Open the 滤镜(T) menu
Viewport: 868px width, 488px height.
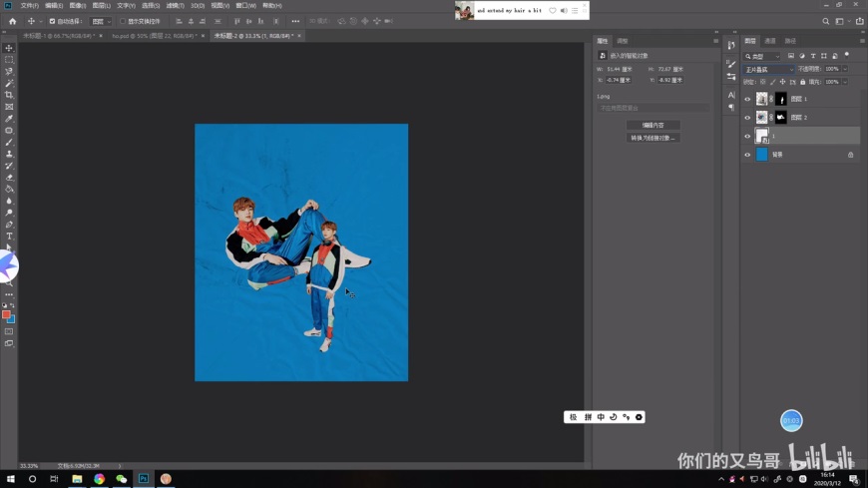[x=175, y=6]
